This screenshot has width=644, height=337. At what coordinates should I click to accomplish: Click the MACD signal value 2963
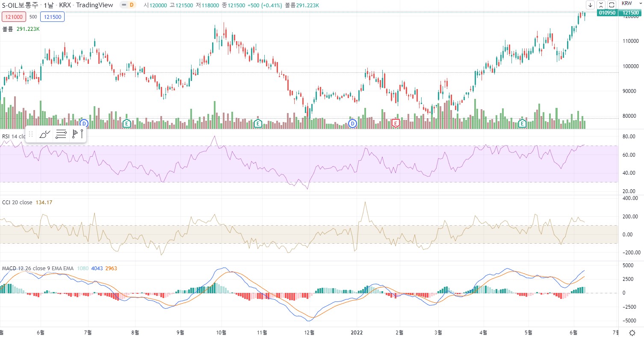(x=111, y=268)
